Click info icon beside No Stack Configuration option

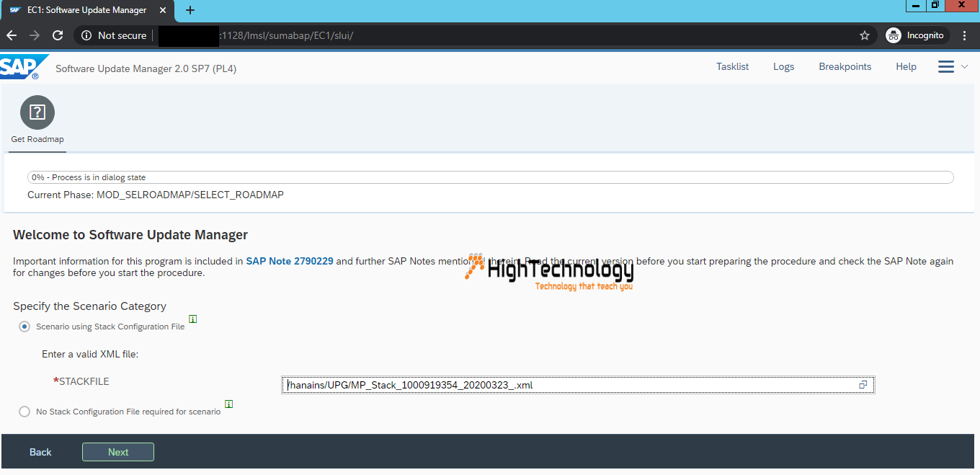point(229,404)
